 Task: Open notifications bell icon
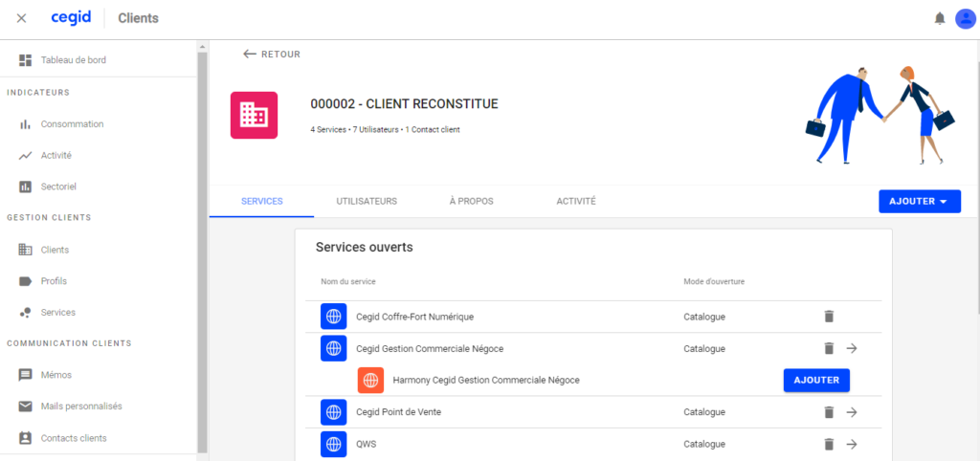pos(940,19)
